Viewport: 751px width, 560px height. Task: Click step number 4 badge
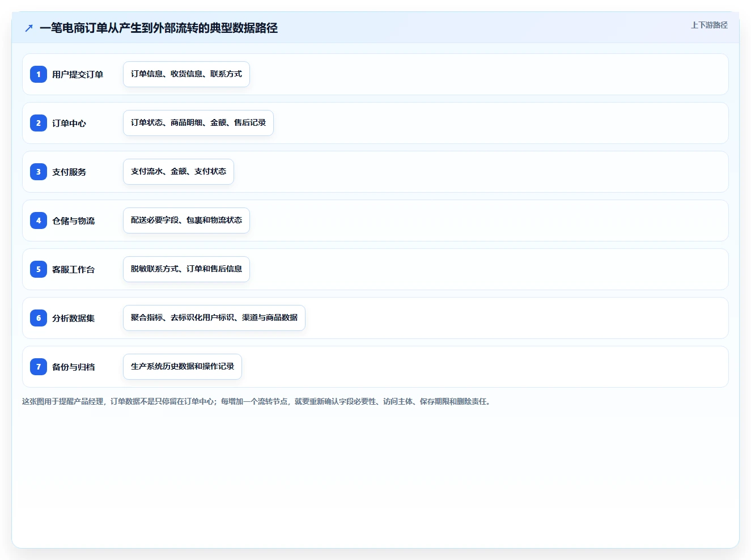coord(39,220)
